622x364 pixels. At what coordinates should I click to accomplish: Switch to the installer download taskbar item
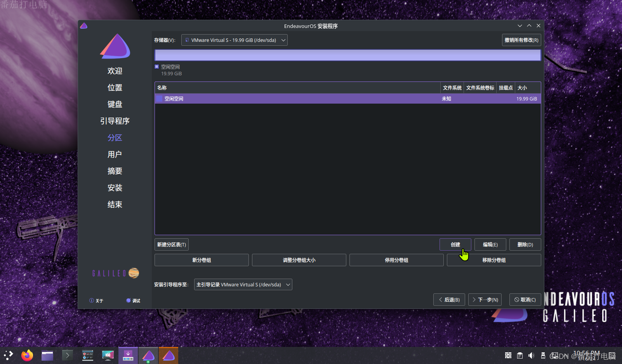point(128,355)
